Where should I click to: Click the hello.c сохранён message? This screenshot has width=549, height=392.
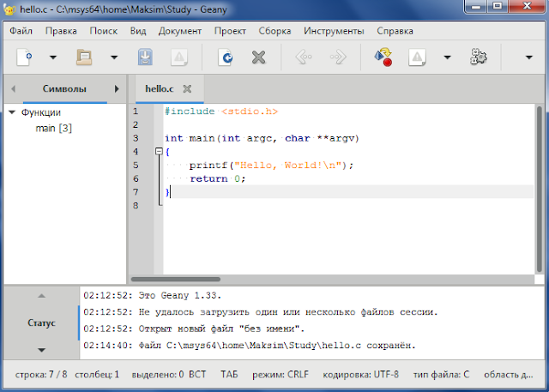point(250,346)
